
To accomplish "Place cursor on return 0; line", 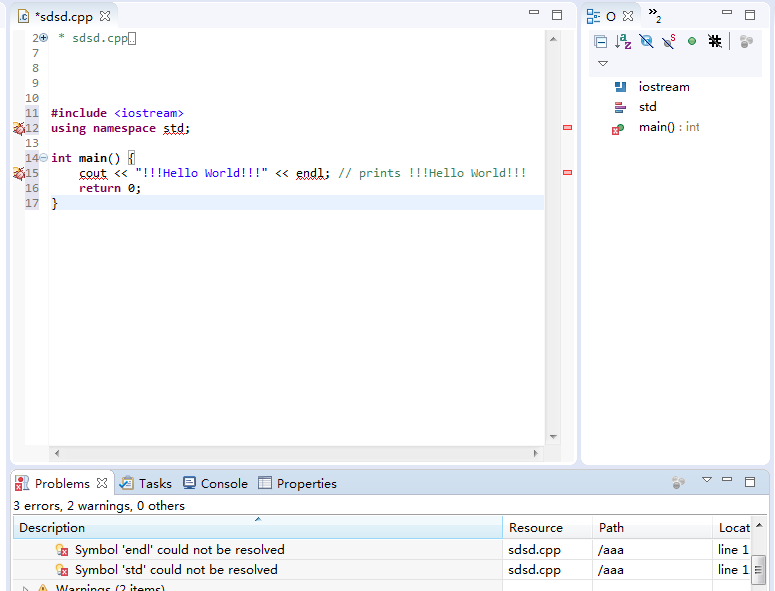I will 110,188.
